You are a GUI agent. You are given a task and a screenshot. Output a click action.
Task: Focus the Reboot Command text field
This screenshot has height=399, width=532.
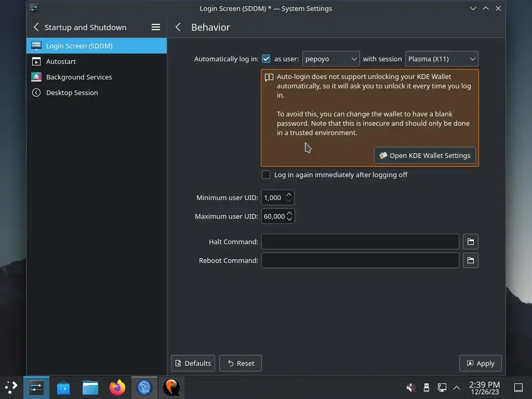coord(360,260)
